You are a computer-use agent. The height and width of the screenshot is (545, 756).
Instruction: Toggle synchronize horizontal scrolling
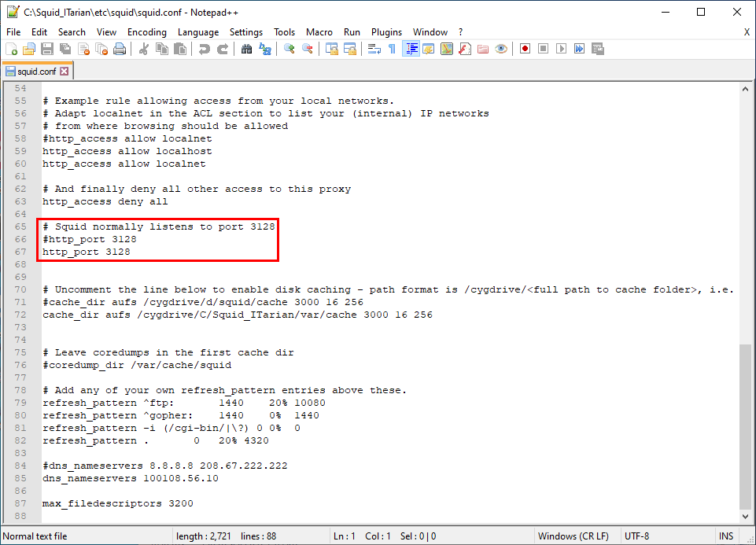click(349, 49)
